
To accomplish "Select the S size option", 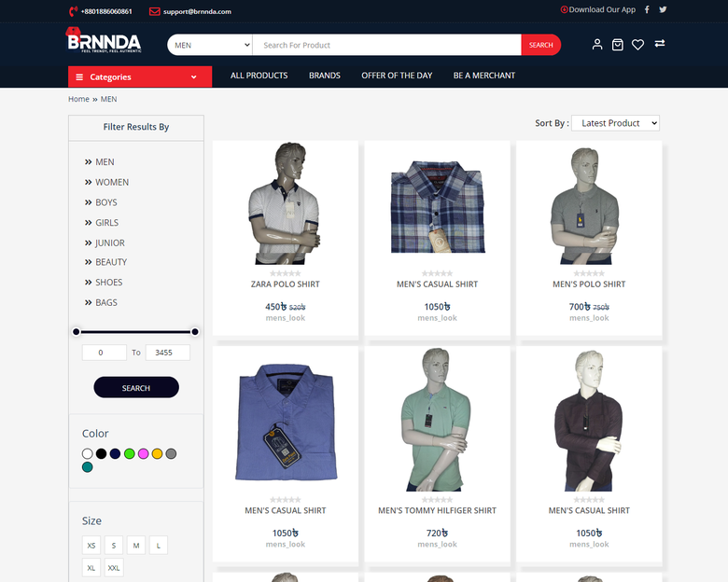I will [x=114, y=546].
